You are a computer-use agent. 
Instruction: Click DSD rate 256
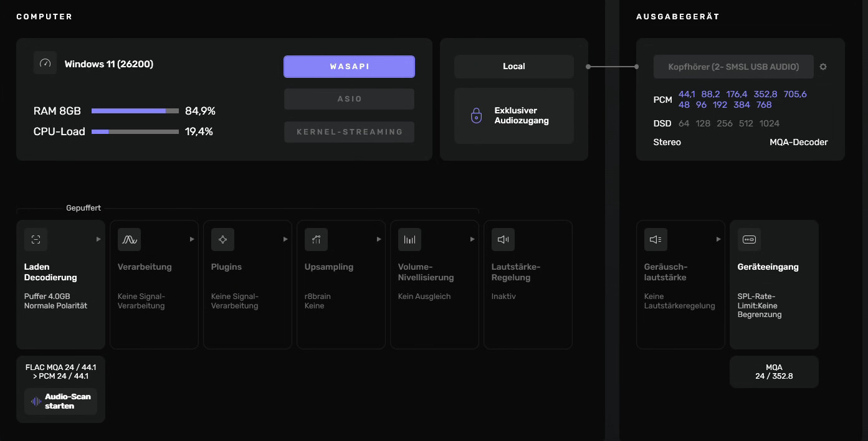(x=725, y=123)
